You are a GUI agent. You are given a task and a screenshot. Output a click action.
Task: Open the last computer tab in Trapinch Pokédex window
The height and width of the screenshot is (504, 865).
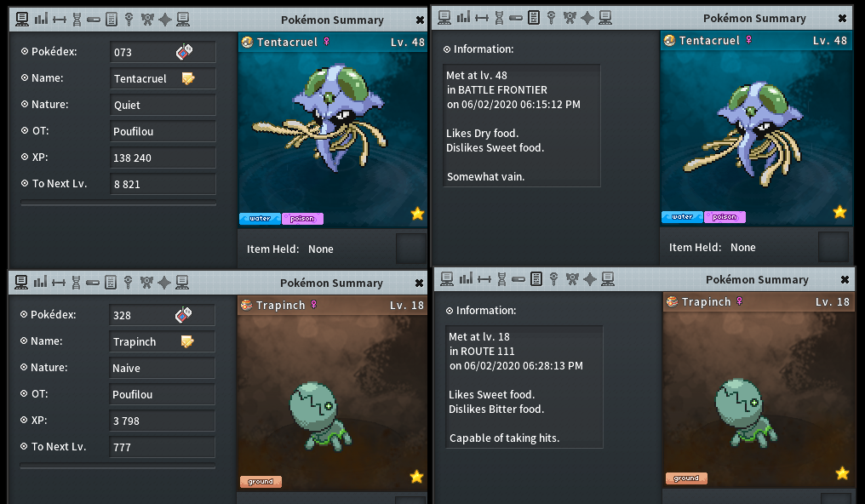(x=182, y=283)
